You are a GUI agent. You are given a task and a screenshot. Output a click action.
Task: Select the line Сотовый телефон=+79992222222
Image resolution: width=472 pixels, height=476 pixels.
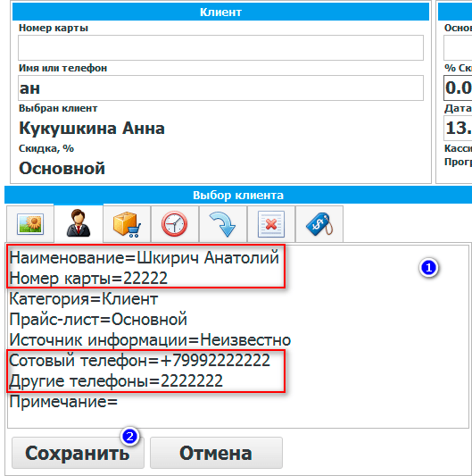click(139, 360)
